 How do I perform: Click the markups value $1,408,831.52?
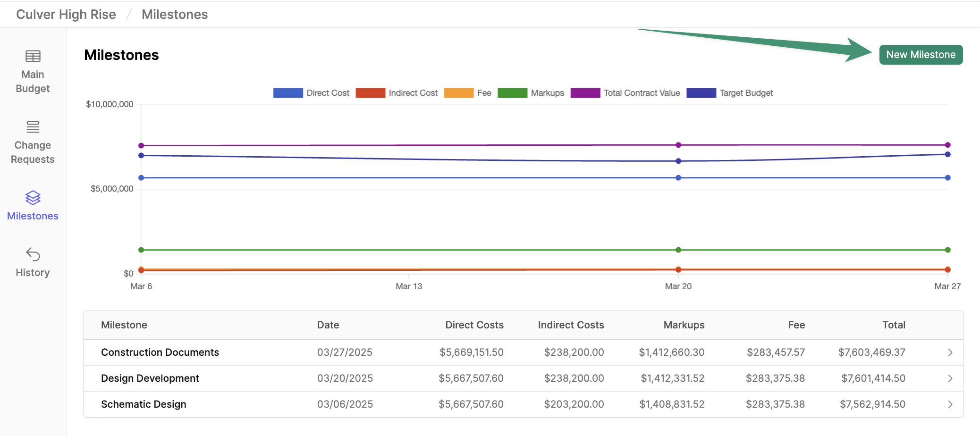[672, 404]
